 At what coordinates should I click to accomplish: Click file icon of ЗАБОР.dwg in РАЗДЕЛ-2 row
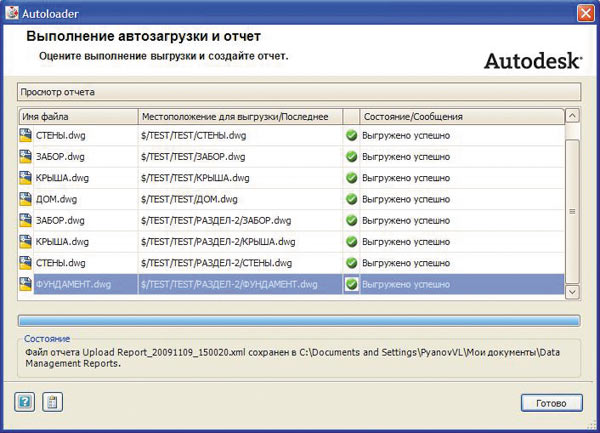26,220
